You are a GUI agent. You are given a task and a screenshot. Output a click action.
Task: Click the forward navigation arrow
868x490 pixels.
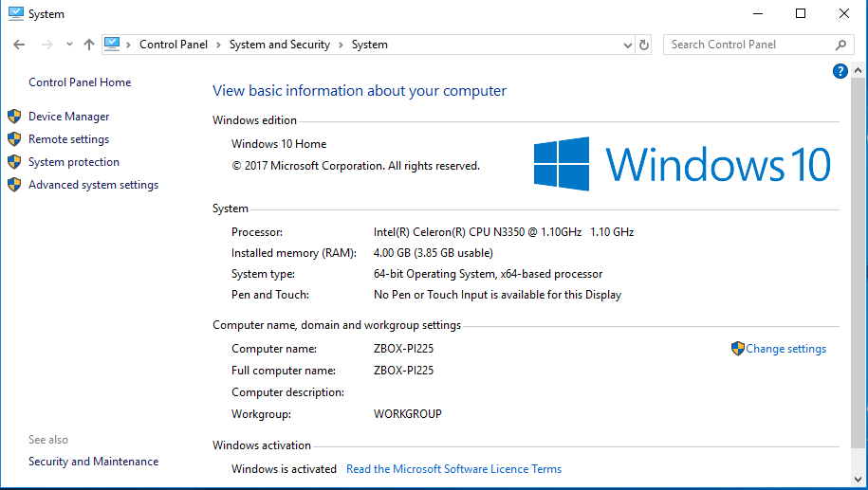47,45
